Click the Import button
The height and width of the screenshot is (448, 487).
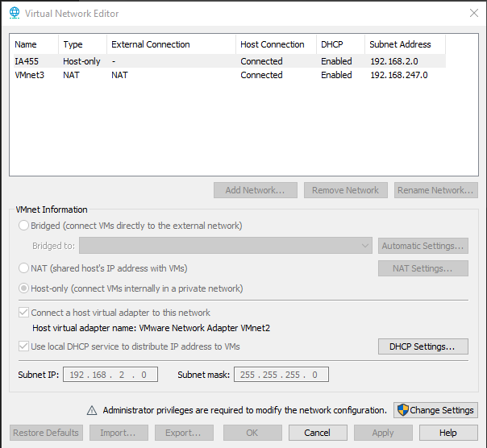click(x=119, y=433)
